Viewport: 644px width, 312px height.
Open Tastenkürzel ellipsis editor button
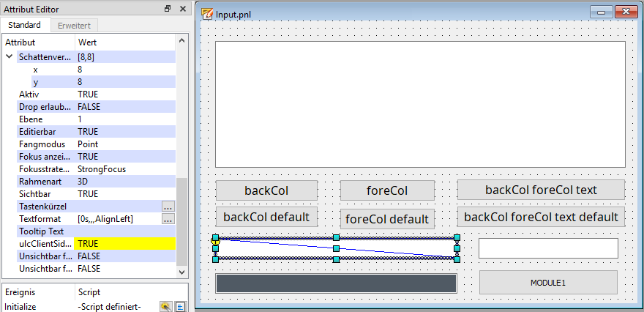click(x=168, y=207)
